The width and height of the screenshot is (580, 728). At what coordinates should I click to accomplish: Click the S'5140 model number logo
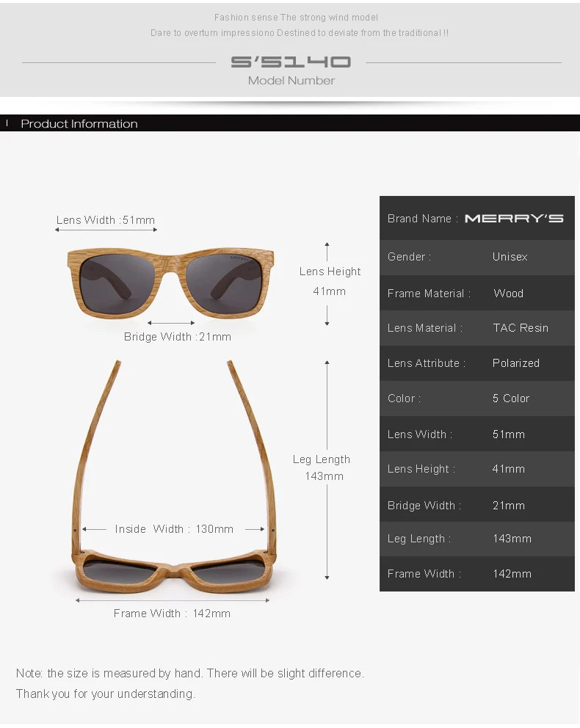(x=291, y=62)
